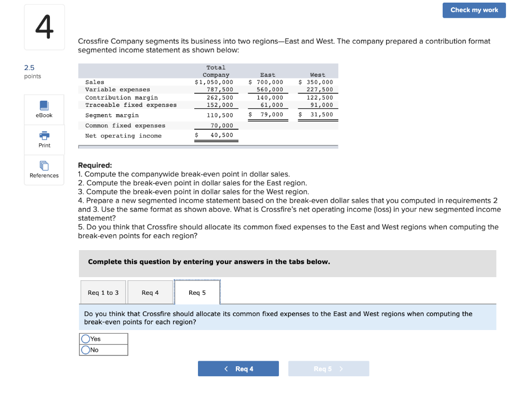This screenshot has height=398, width=532.
Task: Click the forward chevron on Req 5 button
Action: pos(342,368)
